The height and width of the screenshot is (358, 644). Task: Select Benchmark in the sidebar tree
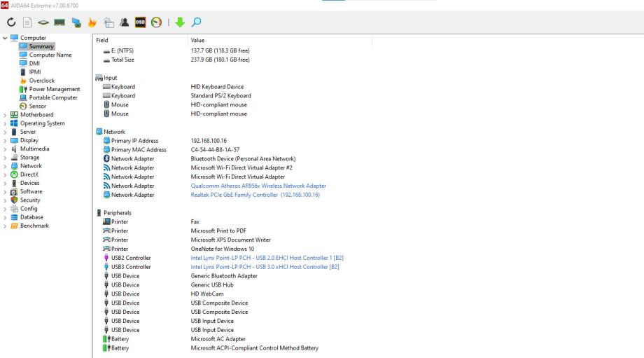[x=34, y=226]
